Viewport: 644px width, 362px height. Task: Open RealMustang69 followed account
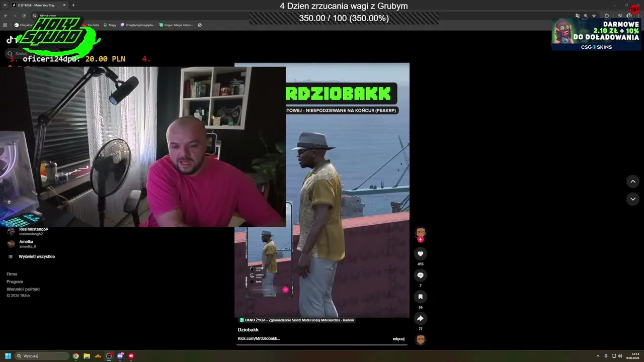[28, 231]
